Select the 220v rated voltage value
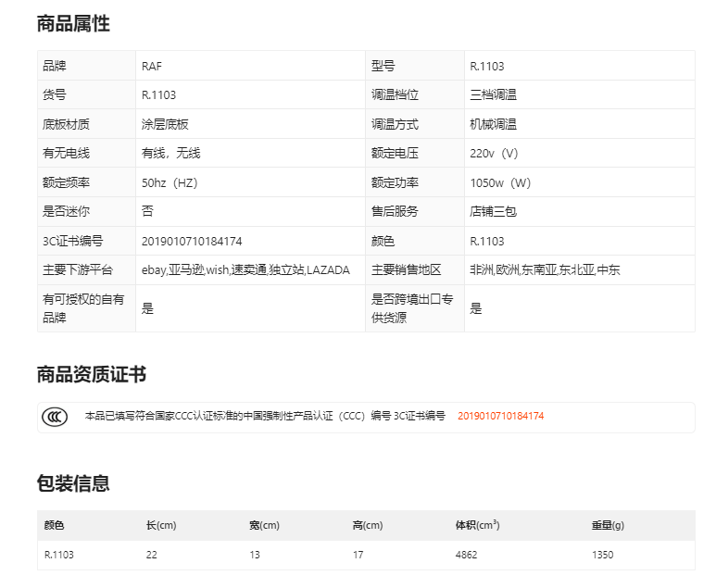This screenshot has width=716, height=588. tap(494, 153)
